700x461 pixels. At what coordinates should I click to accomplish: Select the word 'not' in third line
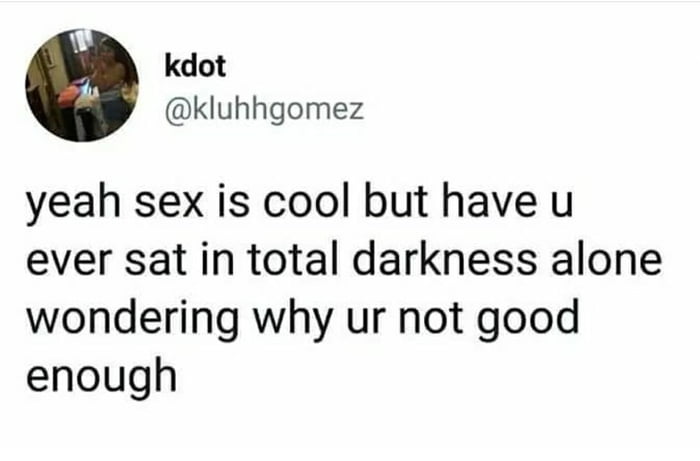point(430,318)
